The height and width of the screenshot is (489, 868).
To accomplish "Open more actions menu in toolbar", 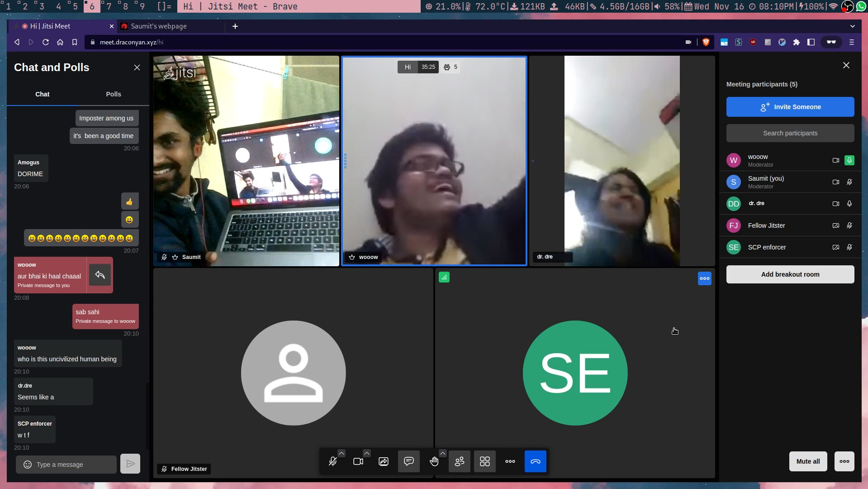I will pyautogui.click(x=510, y=461).
